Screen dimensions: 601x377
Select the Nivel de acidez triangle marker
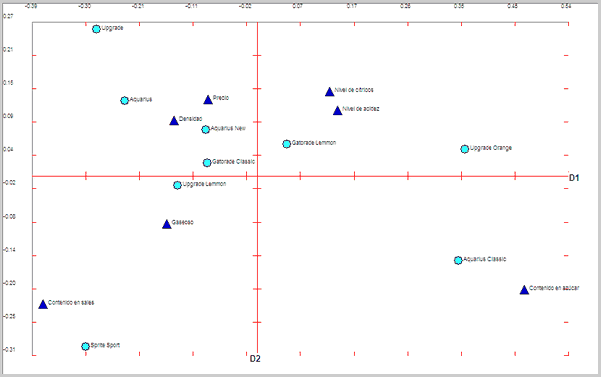[x=338, y=111]
